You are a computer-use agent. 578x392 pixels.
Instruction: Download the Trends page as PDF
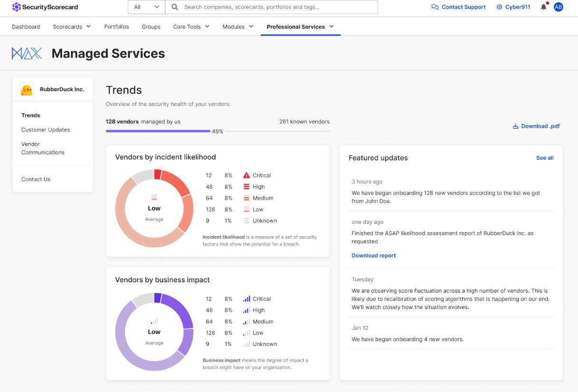click(536, 126)
